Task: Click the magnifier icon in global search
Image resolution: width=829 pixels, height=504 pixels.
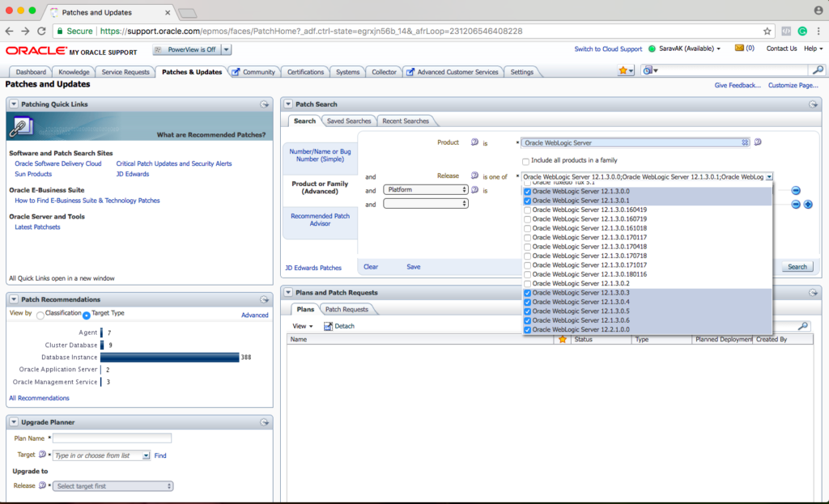Action: tap(818, 71)
